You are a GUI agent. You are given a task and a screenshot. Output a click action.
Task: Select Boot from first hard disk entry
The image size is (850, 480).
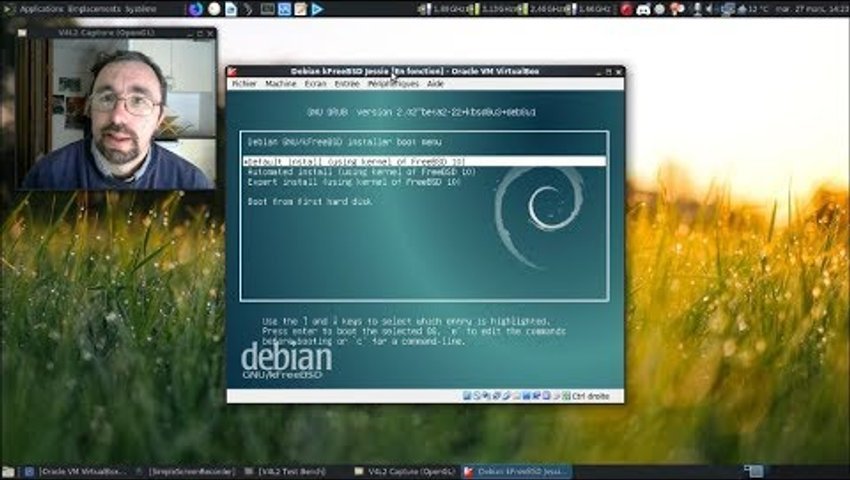click(310, 201)
